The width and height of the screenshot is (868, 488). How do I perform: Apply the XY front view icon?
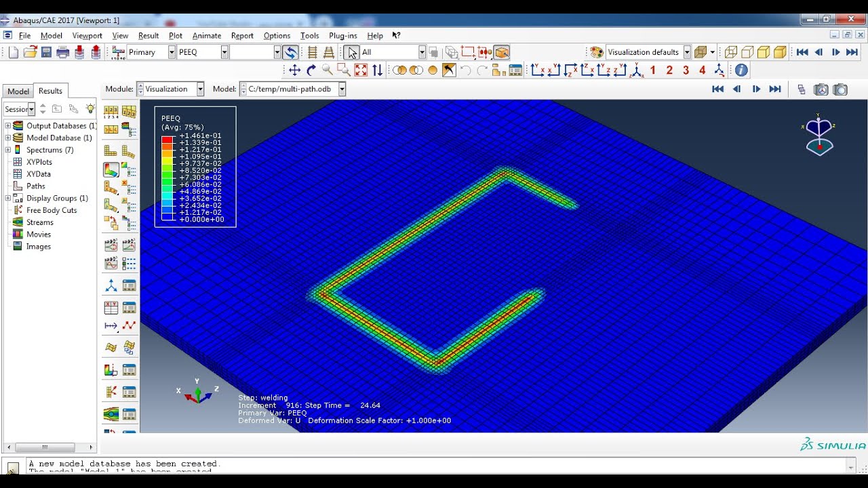click(x=538, y=70)
